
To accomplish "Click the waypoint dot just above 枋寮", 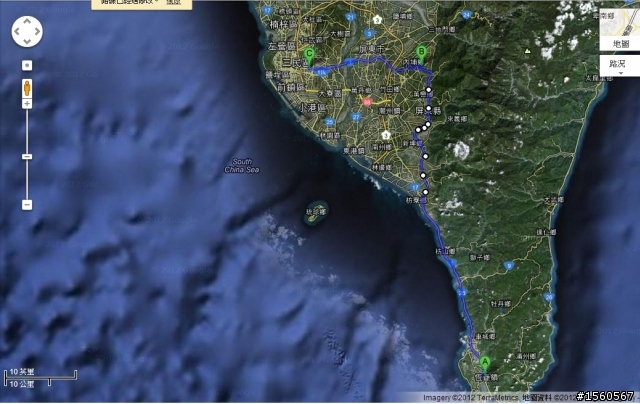I will [x=425, y=192].
